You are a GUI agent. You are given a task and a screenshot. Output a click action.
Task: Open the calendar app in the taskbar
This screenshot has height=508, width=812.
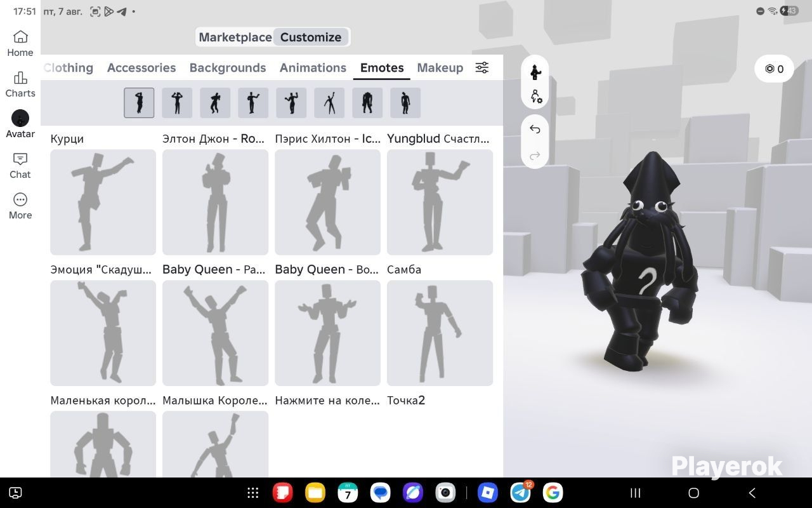[348, 493]
